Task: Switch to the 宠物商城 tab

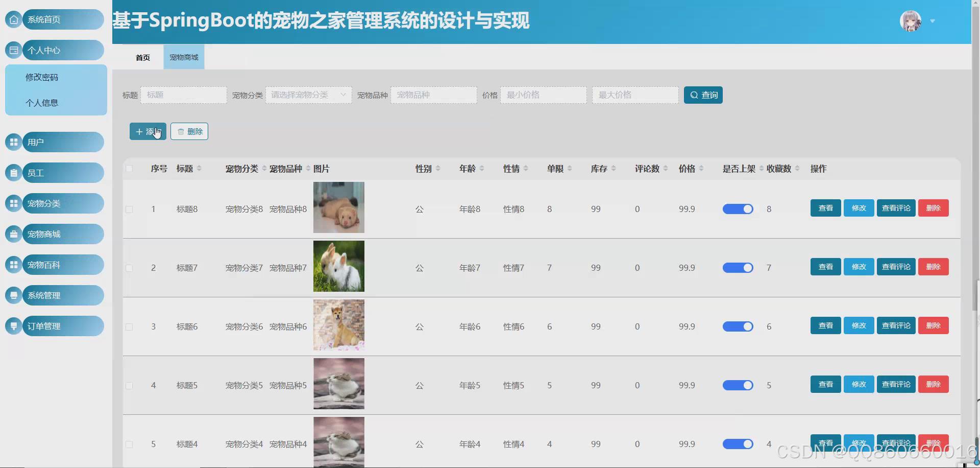Action: 184,57
